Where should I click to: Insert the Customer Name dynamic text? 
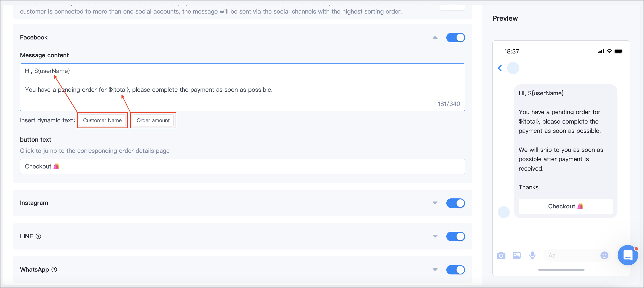(102, 120)
